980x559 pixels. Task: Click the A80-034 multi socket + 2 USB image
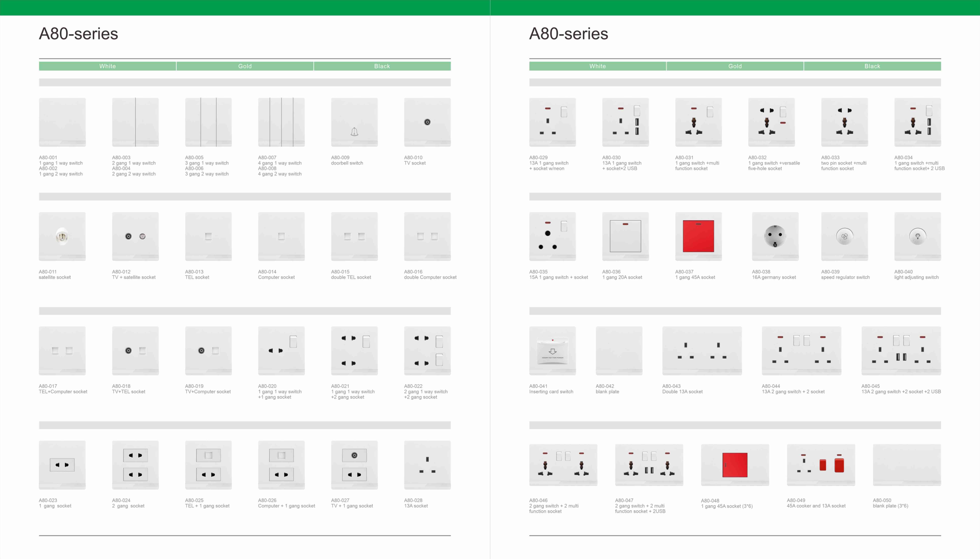[x=918, y=122]
